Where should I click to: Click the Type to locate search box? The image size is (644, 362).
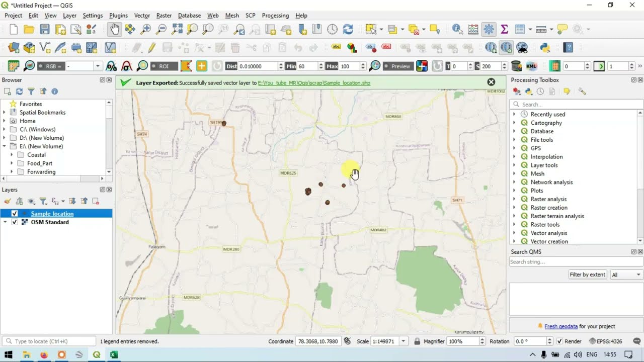(49, 341)
